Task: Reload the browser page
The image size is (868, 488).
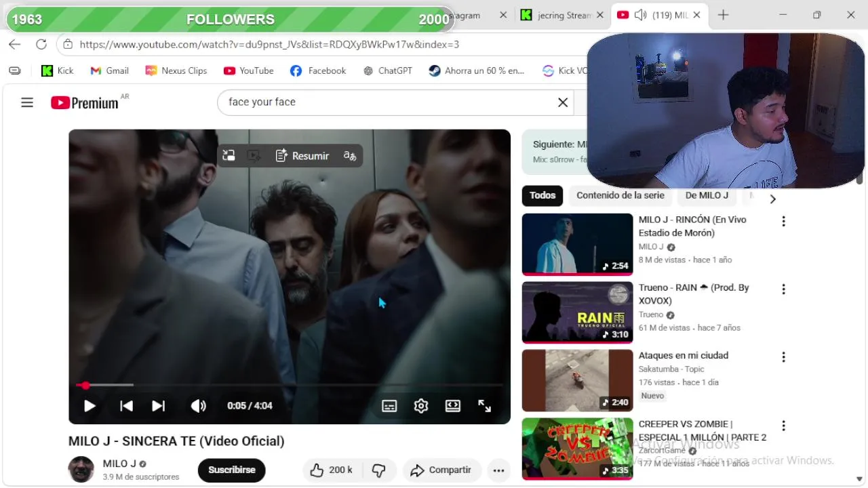Action: click(41, 44)
